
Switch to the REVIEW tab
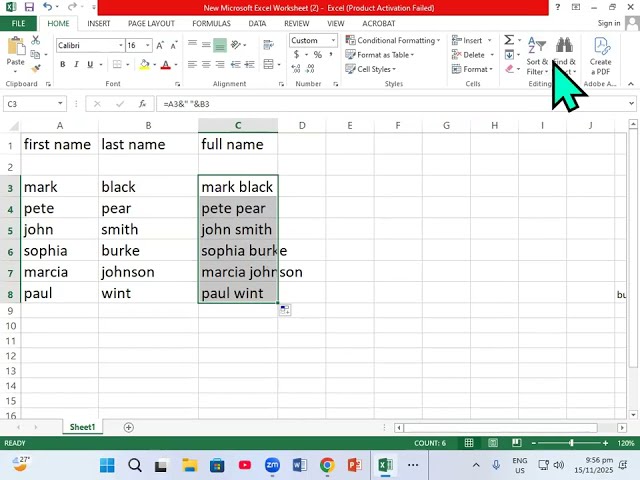click(x=296, y=23)
